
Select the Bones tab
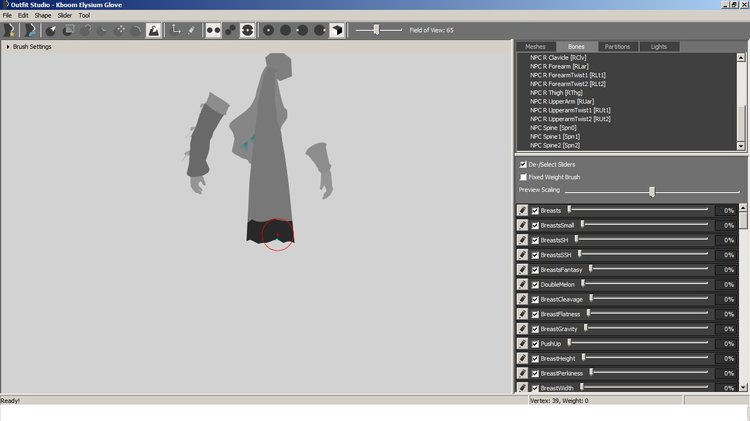click(x=576, y=46)
